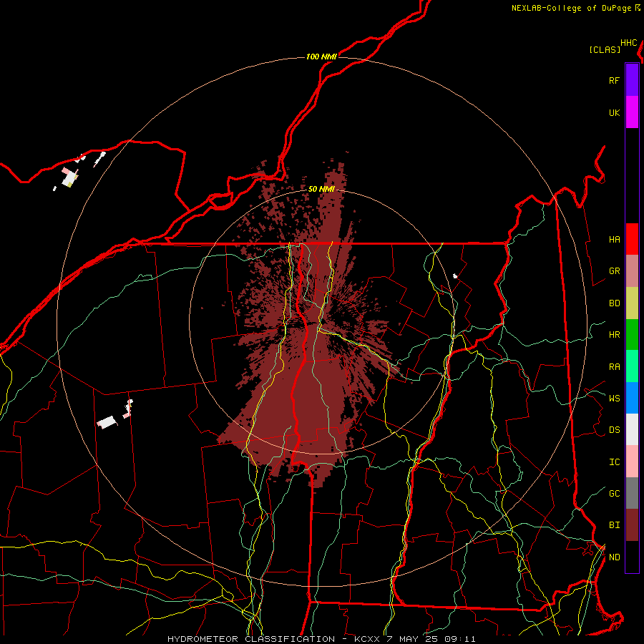
Task: Click the BD yellow legend swatch
Action: [x=632, y=303]
